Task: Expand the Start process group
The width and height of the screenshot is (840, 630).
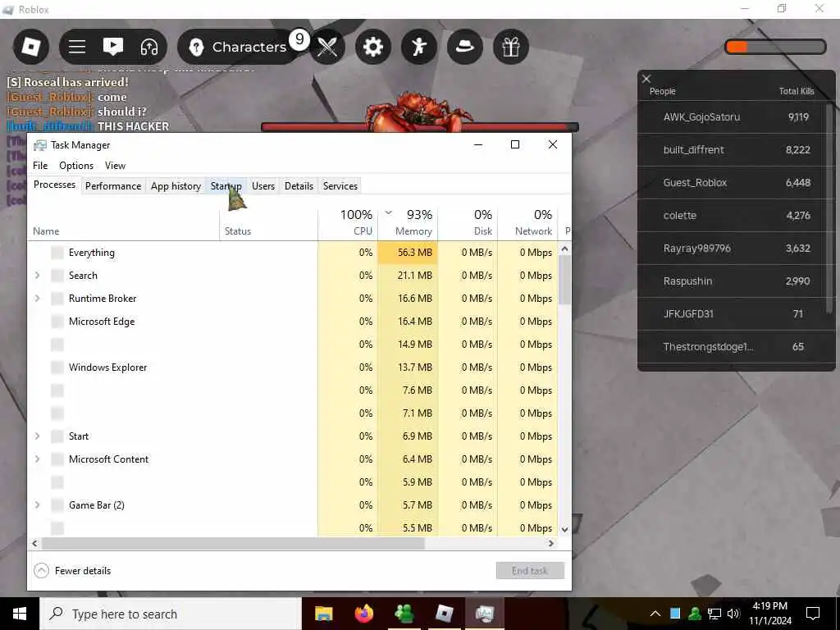Action: click(x=37, y=436)
